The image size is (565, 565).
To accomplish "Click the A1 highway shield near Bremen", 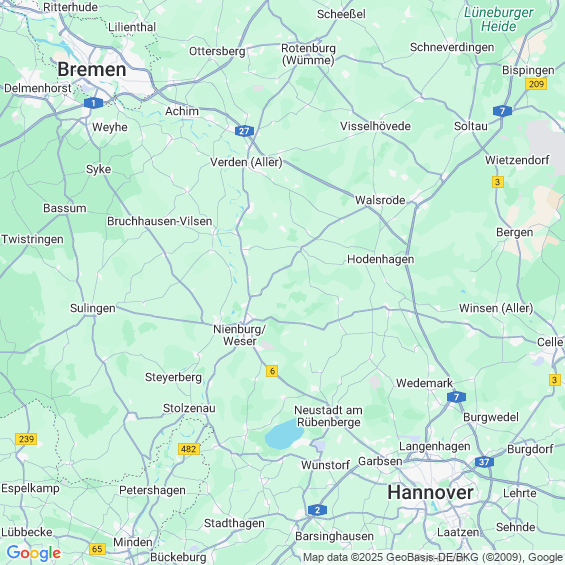I will pyautogui.click(x=93, y=103).
